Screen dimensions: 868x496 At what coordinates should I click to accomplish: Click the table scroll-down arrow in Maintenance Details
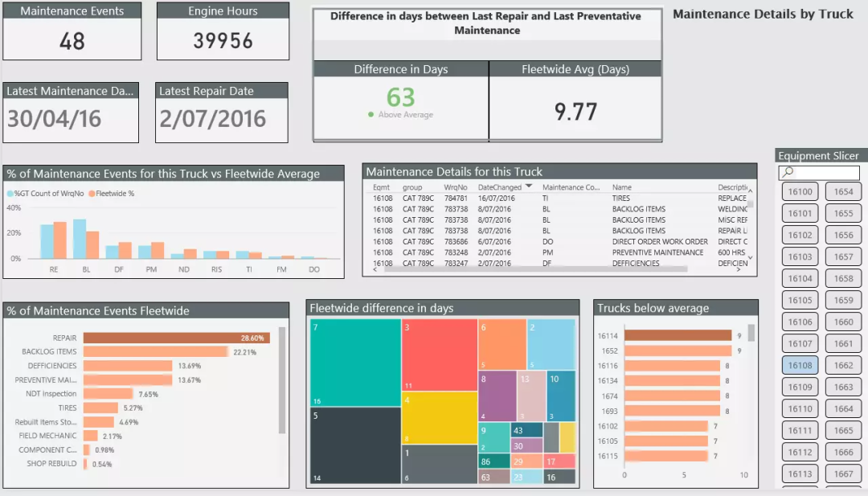tap(750, 257)
